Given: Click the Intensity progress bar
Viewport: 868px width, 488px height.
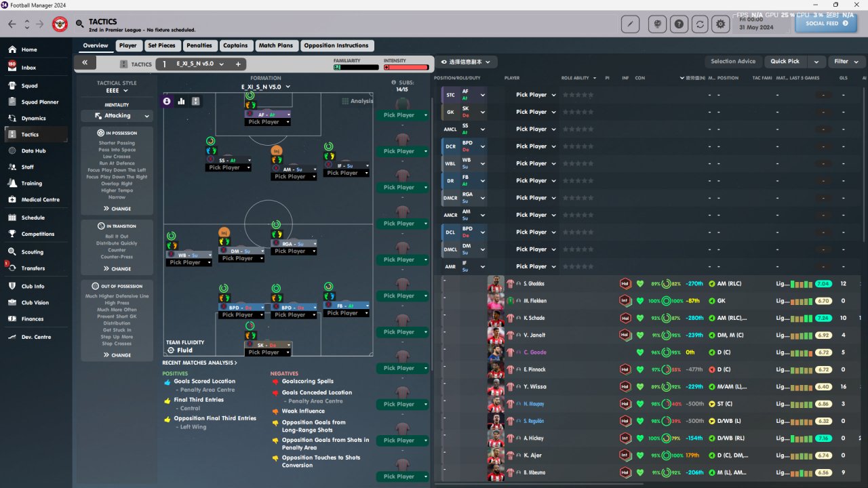Looking at the screenshot, I should [x=406, y=68].
